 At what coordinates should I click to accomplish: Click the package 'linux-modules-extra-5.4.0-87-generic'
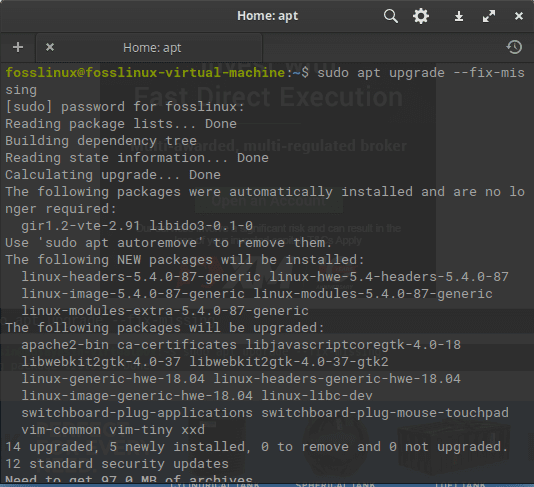pos(165,311)
